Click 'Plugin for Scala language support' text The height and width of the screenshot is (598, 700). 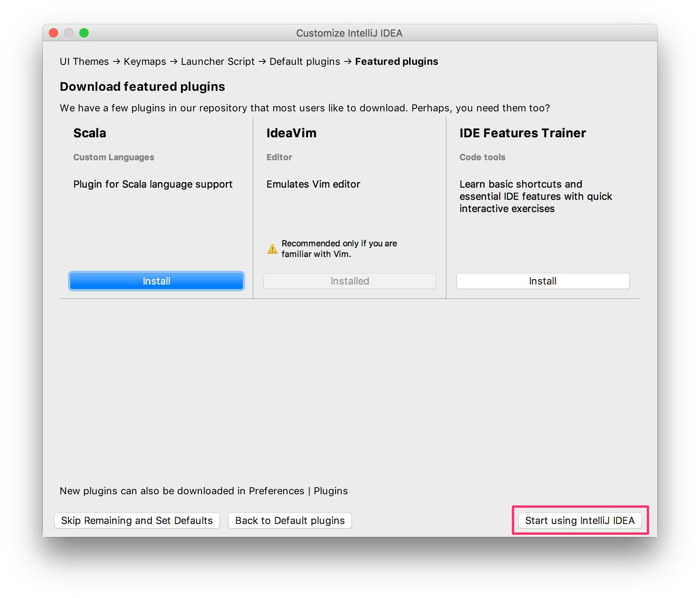pyautogui.click(x=153, y=184)
